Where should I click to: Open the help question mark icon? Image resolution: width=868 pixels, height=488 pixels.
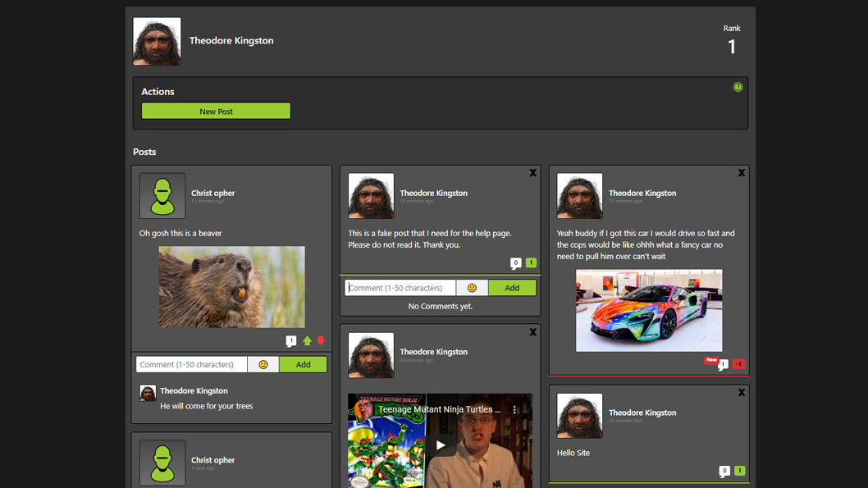738,87
